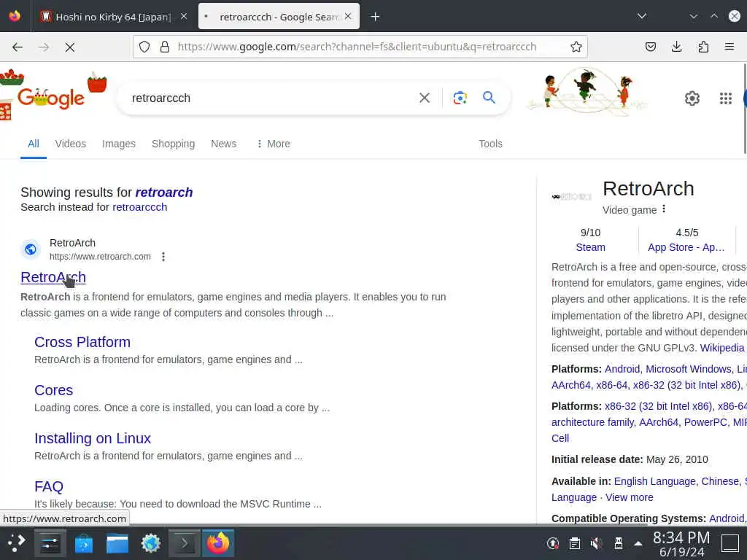Click the Firefox icon in taskbar
Viewport: 747px width, 560px height.
click(217, 542)
